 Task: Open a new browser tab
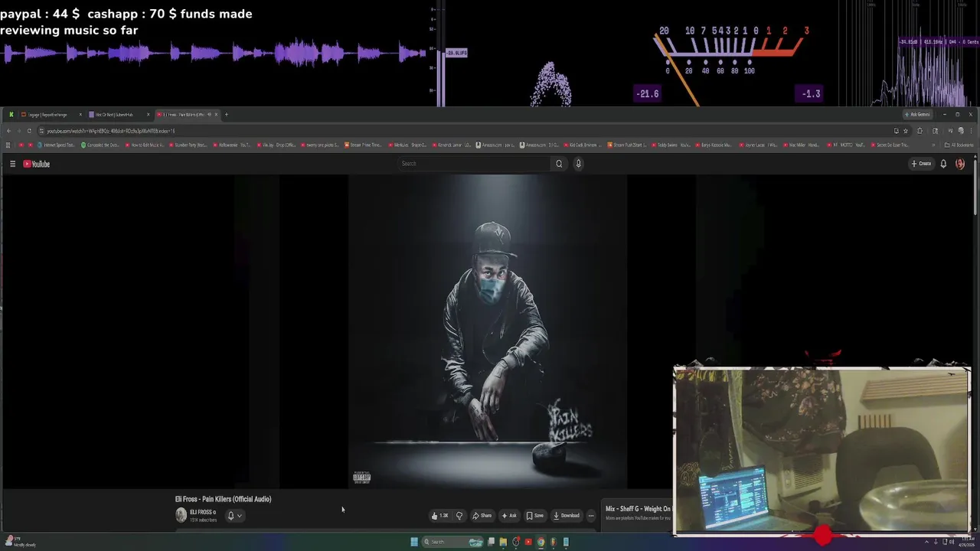(226, 114)
